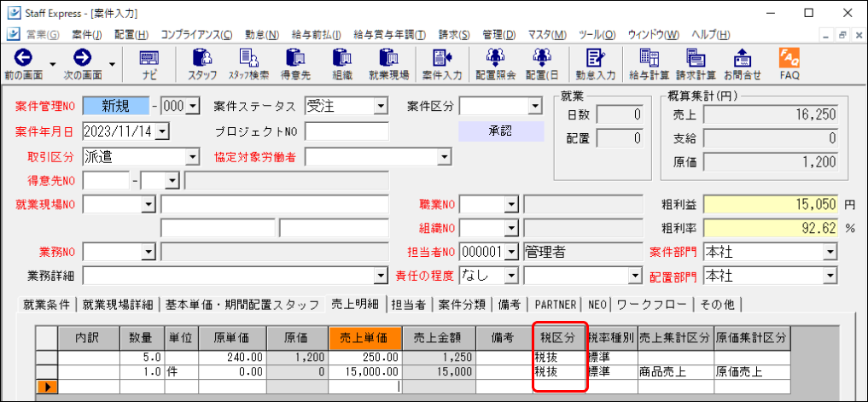Switch to the 就業条件 tab

pyautogui.click(x=46, y=304)
